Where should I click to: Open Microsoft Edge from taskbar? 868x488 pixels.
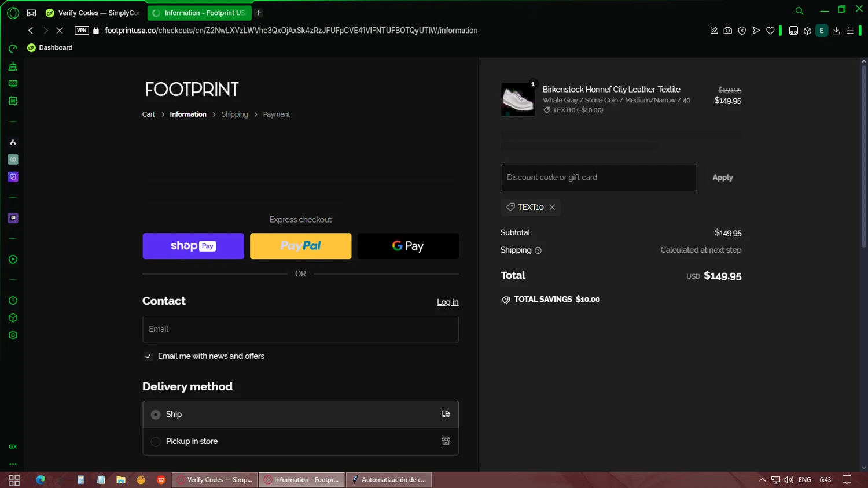coord(41,480)
